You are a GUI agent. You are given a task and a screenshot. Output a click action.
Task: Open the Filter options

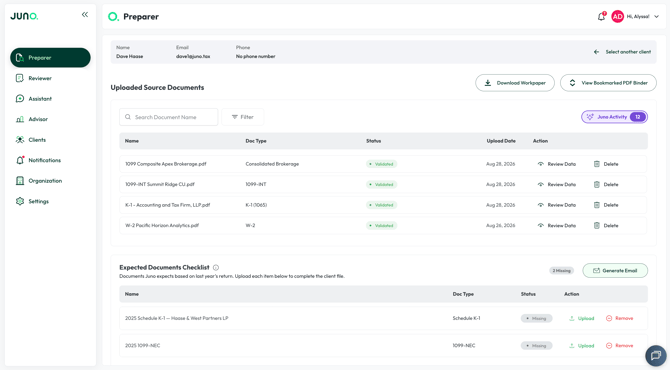[x=242, y=117]
